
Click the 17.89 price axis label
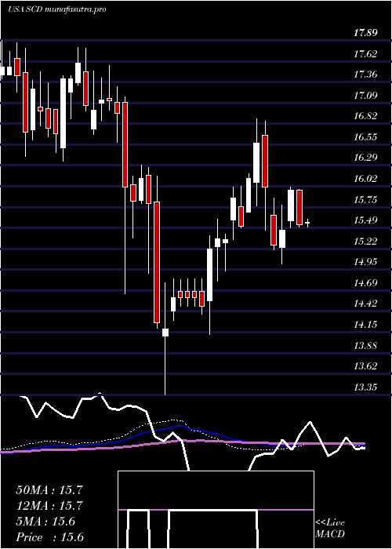(x=365, y=33)
